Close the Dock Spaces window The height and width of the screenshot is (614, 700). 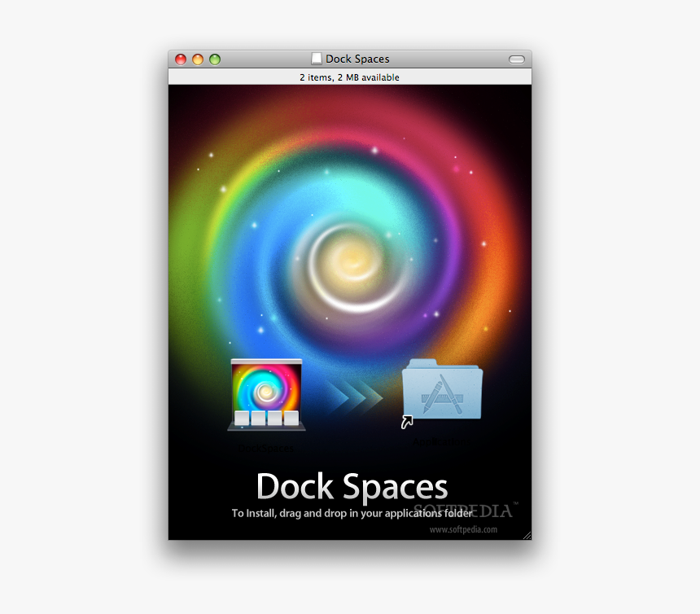pos(181,59)
